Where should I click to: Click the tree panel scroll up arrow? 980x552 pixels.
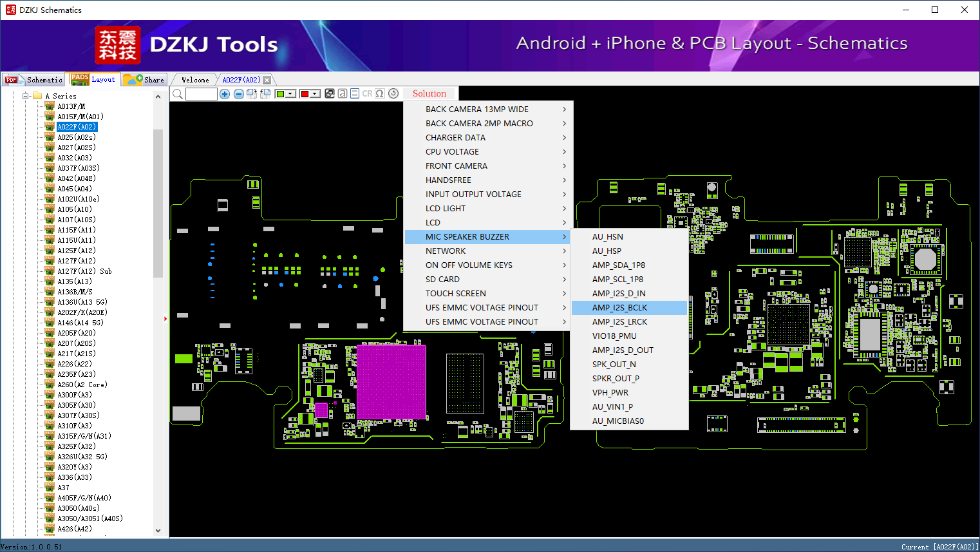(158, 97)
